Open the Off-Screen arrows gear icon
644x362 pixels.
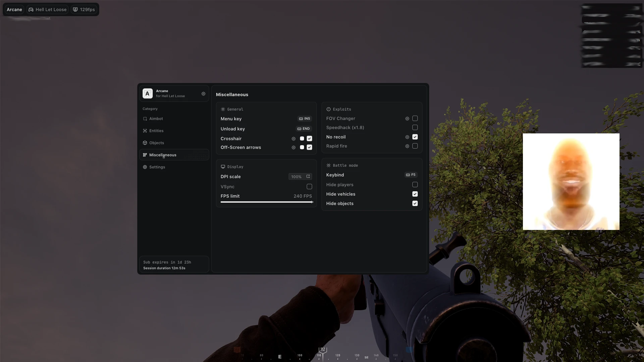click(293, 147)
